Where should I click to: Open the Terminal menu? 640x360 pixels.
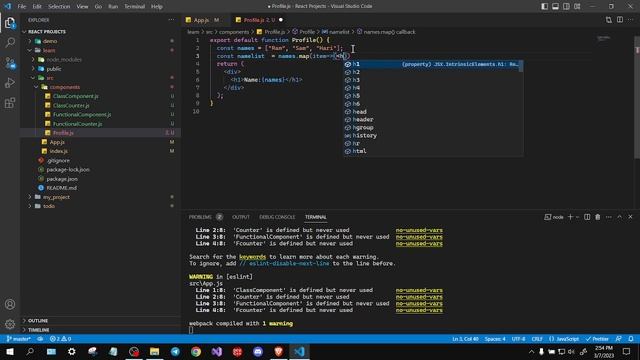click(x=135, y=7)
